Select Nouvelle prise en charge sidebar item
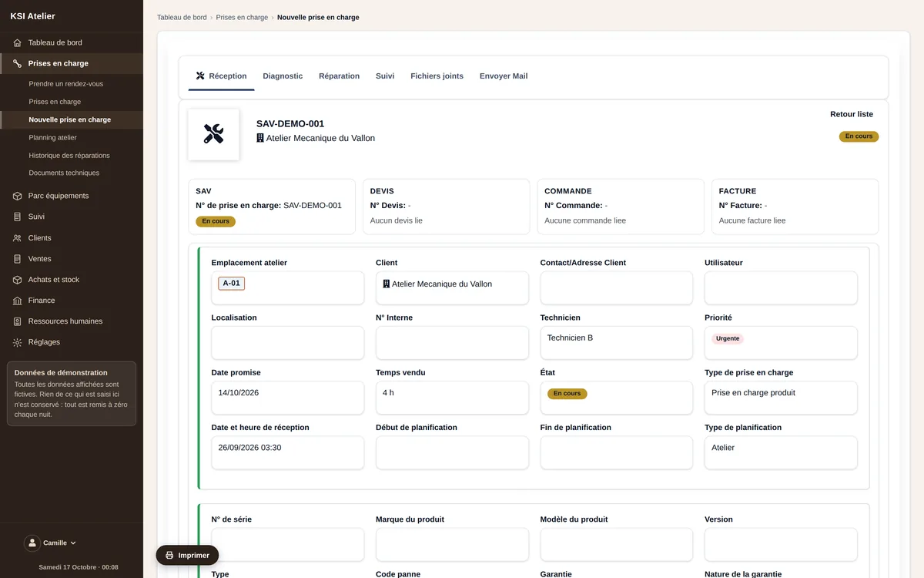924x578 pixels. (x=72, y=119)
